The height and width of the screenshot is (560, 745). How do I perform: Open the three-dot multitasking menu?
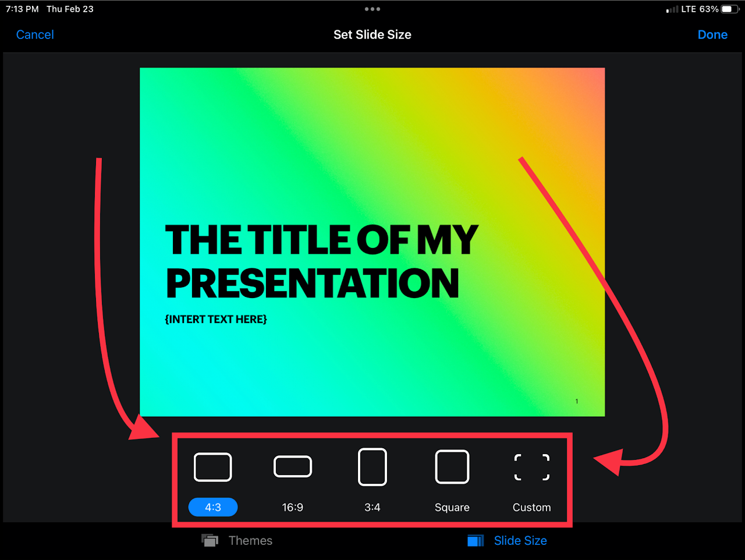point(372,9)
